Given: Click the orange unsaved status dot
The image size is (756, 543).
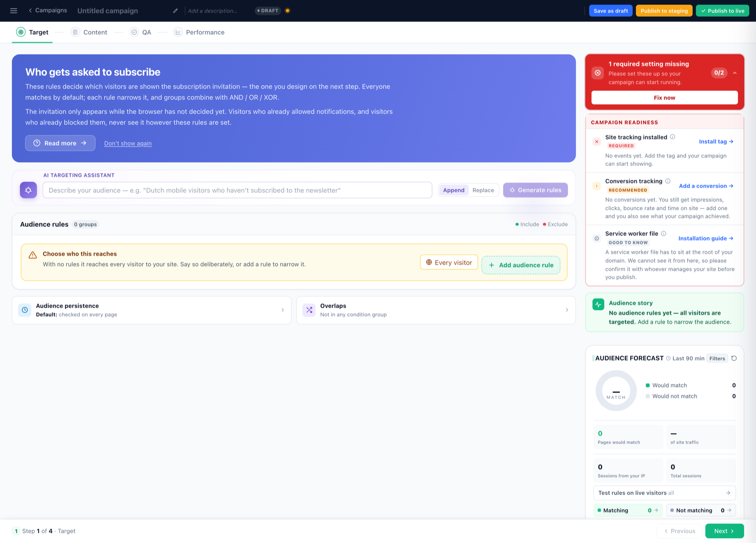Looking at the screenshot, I should click(288, 10).
